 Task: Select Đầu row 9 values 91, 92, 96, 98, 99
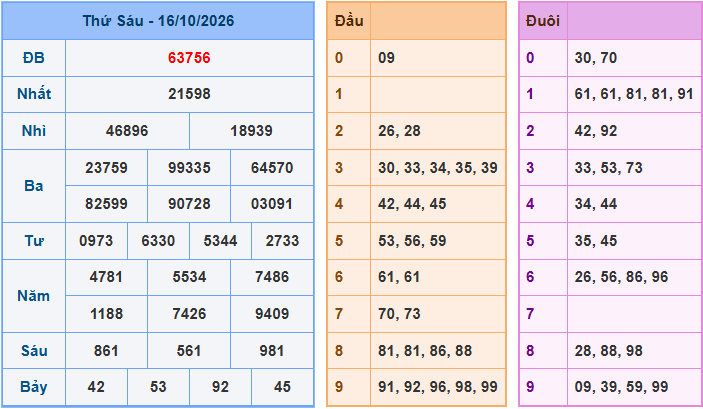(x=438, y=387)
